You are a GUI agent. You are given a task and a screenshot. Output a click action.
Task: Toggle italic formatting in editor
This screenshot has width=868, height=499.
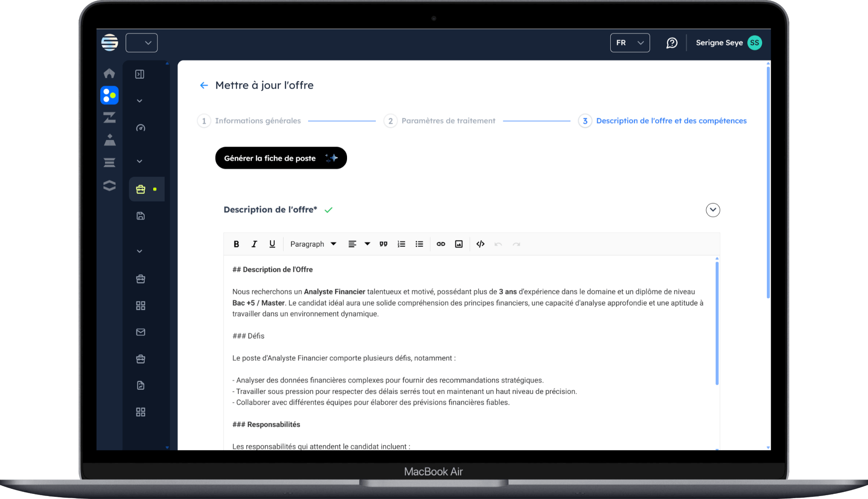[x=254, y=244]
